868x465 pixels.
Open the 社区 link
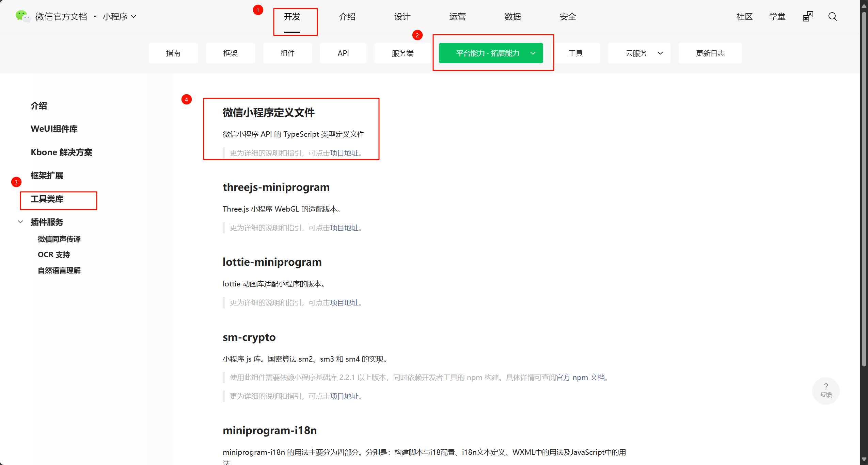tap(744, 17)
